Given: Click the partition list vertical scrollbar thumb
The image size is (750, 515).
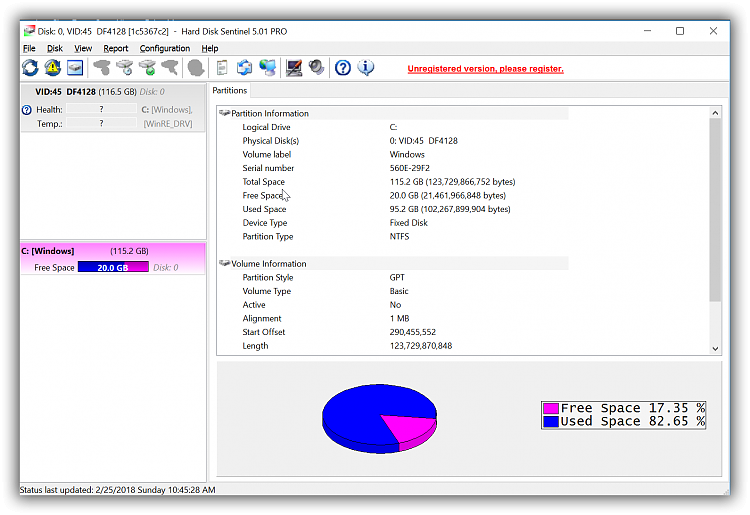Looking at the screenshot, I should click(x=715, y=210).
